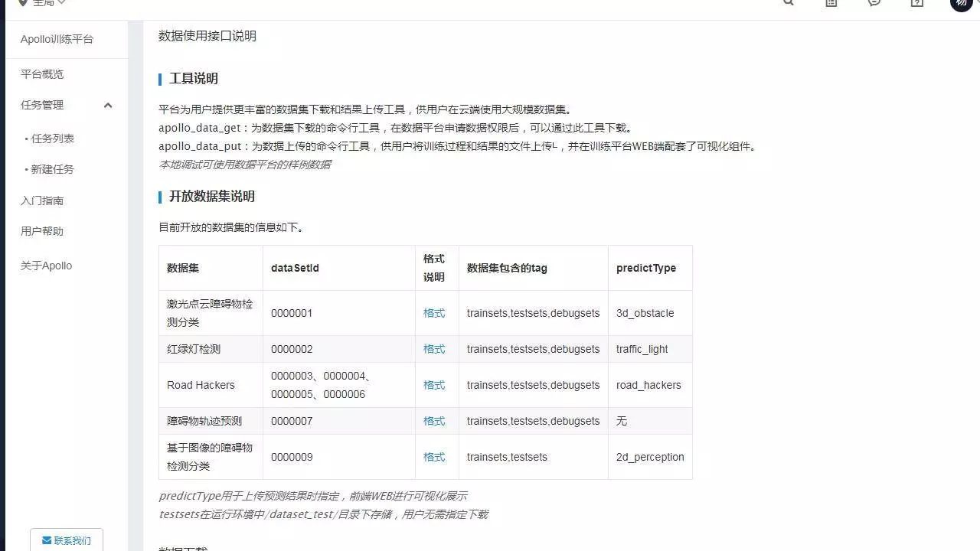Click the 数据使用接口说明 page title
Screen dimensions: 980x551
(207, 36)
